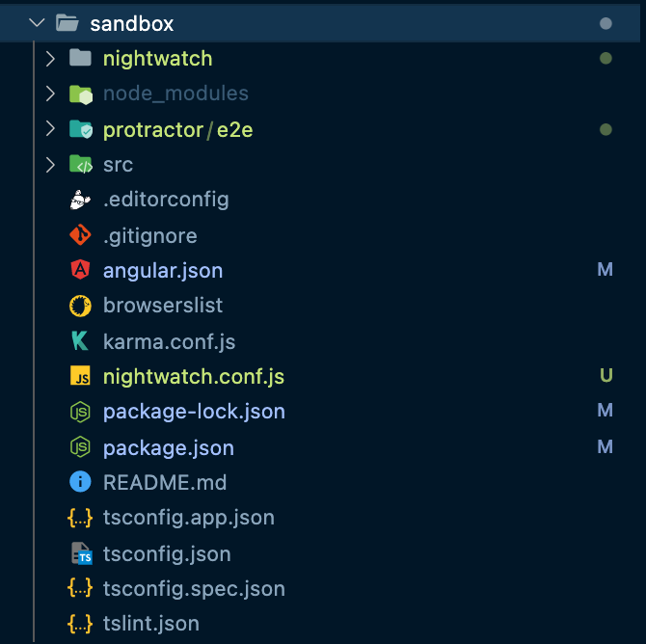Click the src code folder icon
The image size is (646, 644).
81,165
